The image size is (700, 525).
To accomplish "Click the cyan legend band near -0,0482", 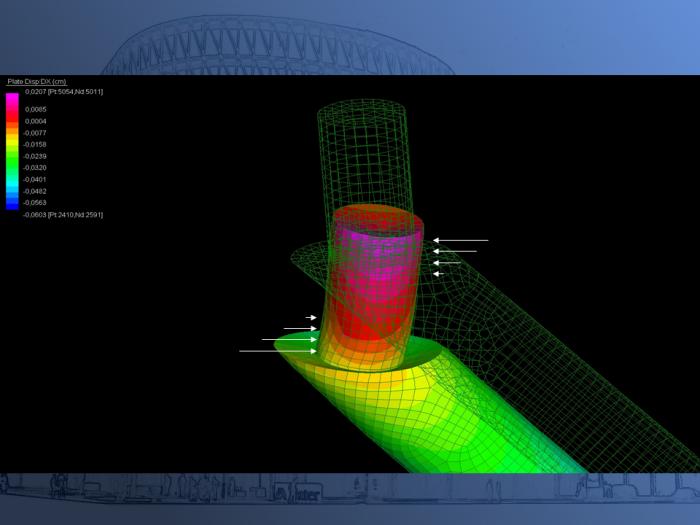I will [x=12, y=190].
